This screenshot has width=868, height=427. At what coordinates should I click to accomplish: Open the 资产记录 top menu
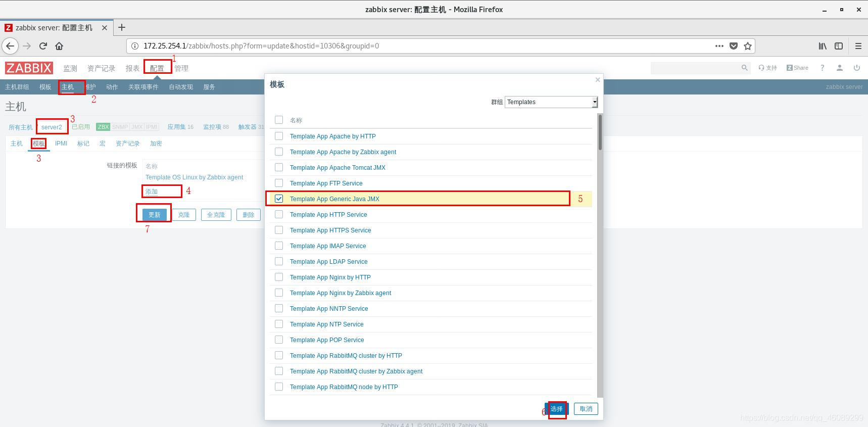click(101, 68)
